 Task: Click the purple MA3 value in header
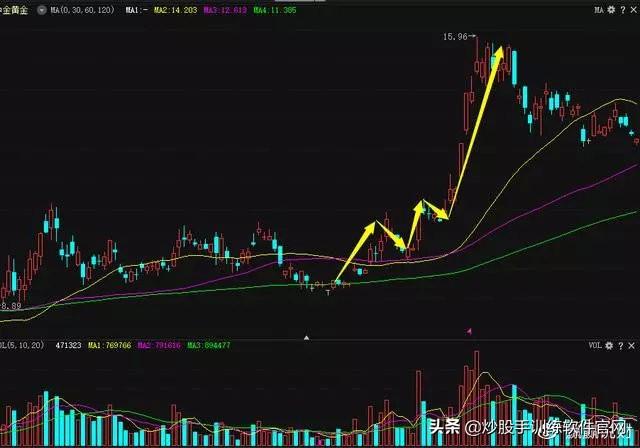225,10
